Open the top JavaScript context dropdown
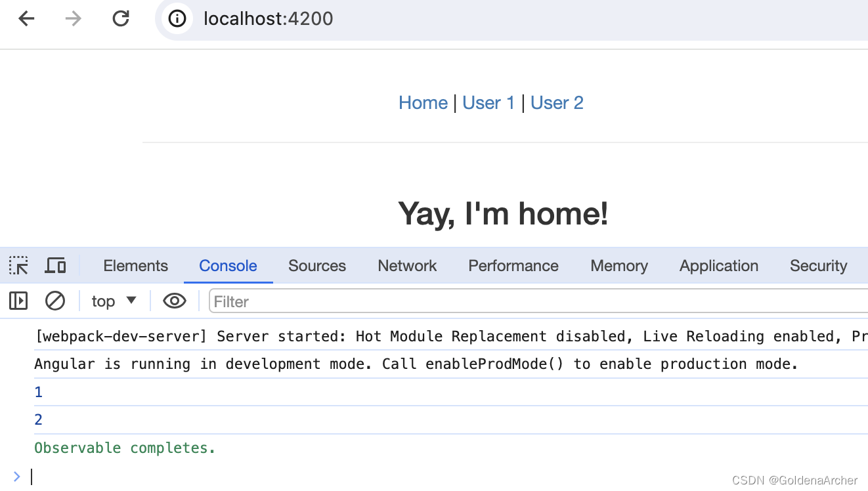Screen dimensions: 868x491 coord(114,301)
